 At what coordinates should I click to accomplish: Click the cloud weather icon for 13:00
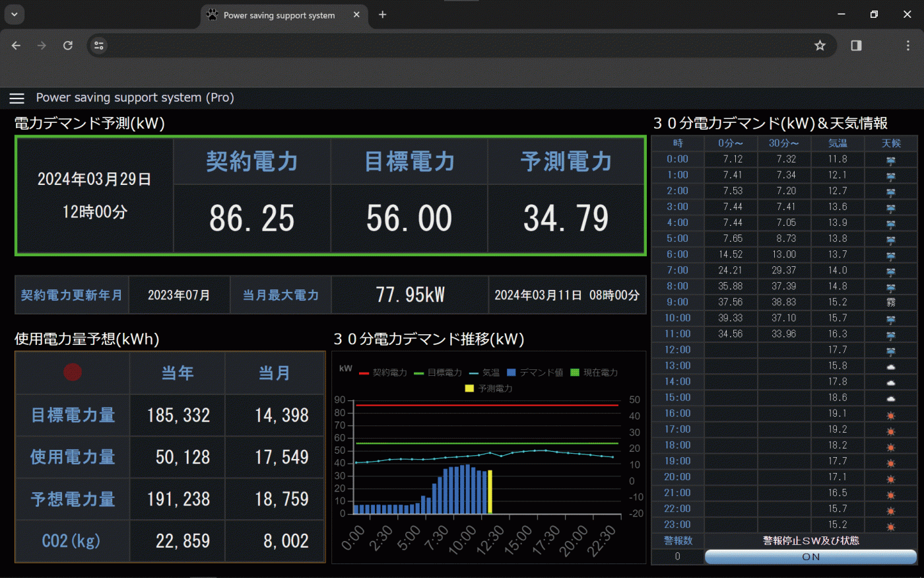(x=891, y=367)
